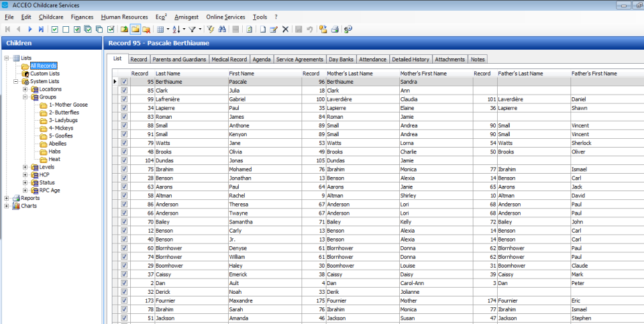Click the Mother's First Name column header

click(x=435, y=74)
